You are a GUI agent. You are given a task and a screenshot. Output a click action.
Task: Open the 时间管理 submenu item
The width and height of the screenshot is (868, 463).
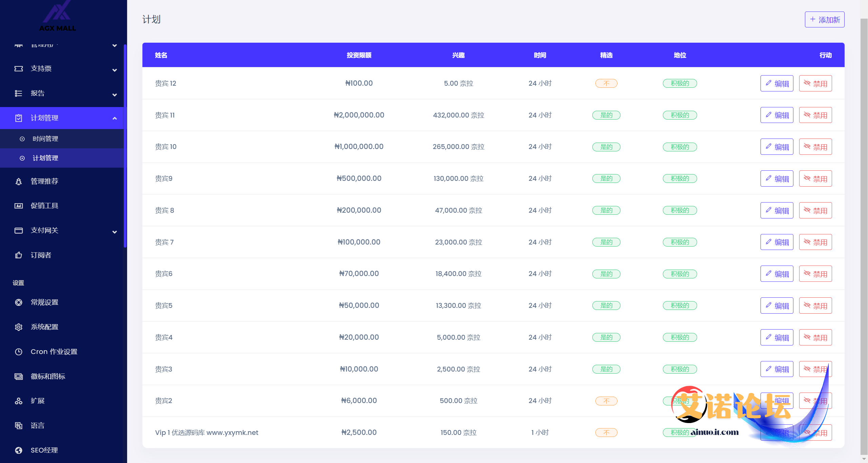[45, 139]
